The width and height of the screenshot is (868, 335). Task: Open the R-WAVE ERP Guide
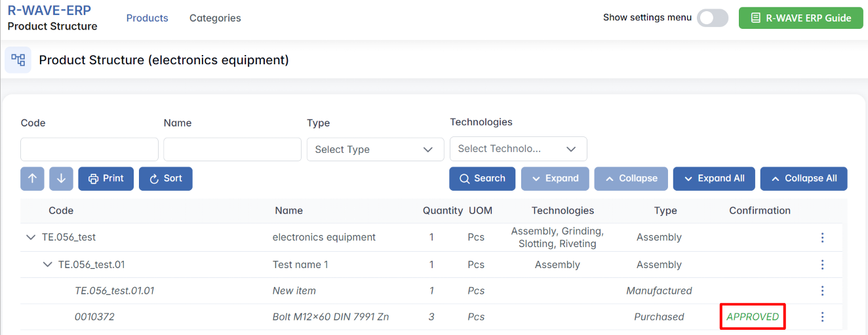coord(800,18)
